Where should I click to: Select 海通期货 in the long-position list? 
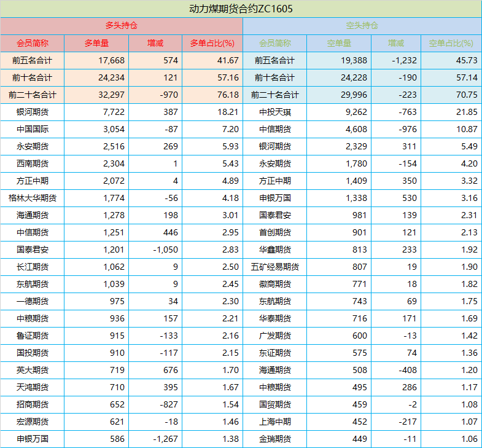coord(33,215)
